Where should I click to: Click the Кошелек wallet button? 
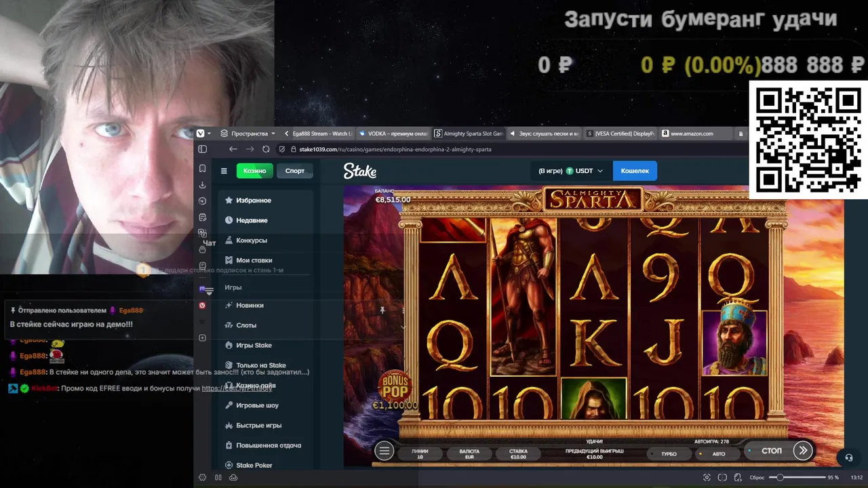click(x=635, y=171)
